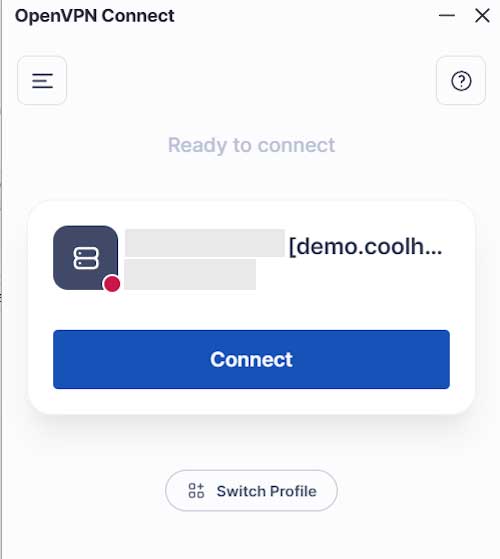This screenshot has width=500, height=559.
Task: Click the Connect button
Action: [x=251, y=359]
